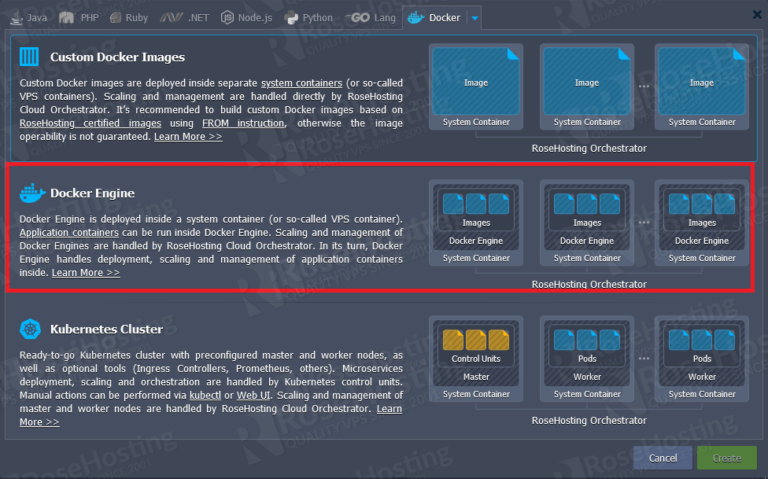Open RoseHosting certified images link
Viewport: 768px width, 479px height.
[x=90, y=123]
